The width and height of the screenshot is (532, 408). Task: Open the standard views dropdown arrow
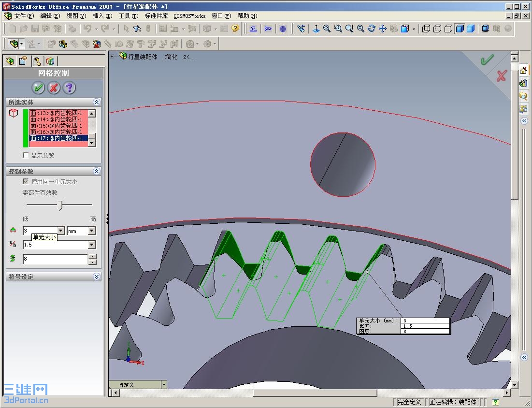click(x=414, y=29)
